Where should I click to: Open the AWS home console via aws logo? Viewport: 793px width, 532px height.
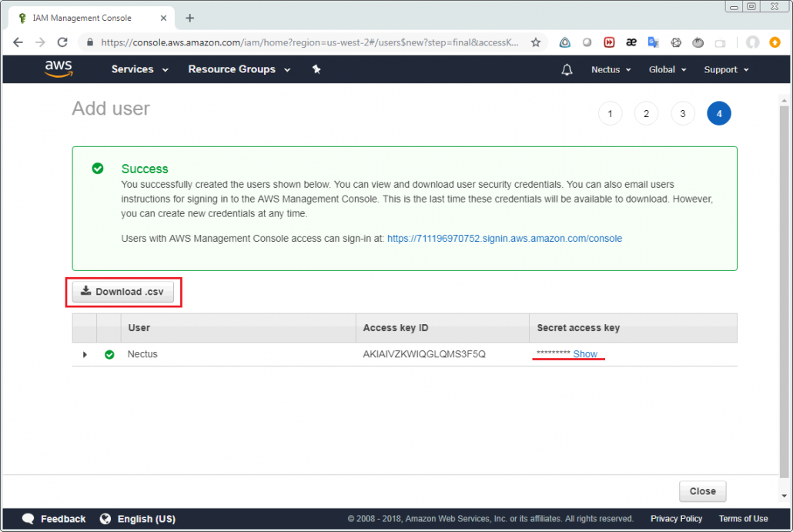pyautogui.click(x=59, y=69)
